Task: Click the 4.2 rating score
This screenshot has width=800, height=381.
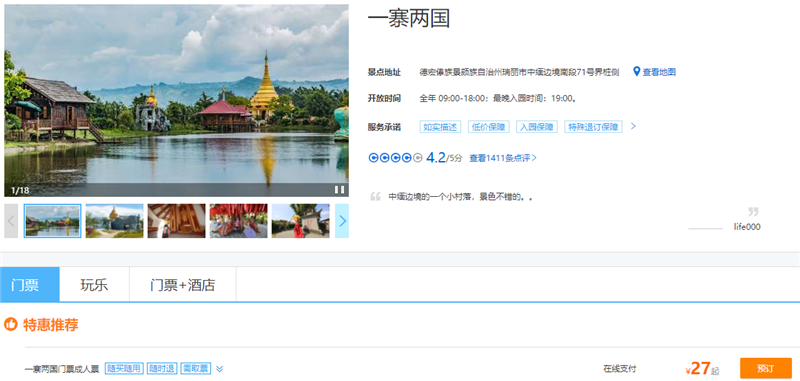Action: pos(436,158)
